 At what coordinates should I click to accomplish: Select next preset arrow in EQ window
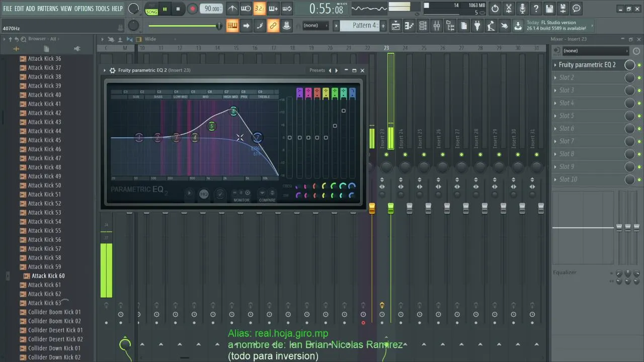(337, 70)
